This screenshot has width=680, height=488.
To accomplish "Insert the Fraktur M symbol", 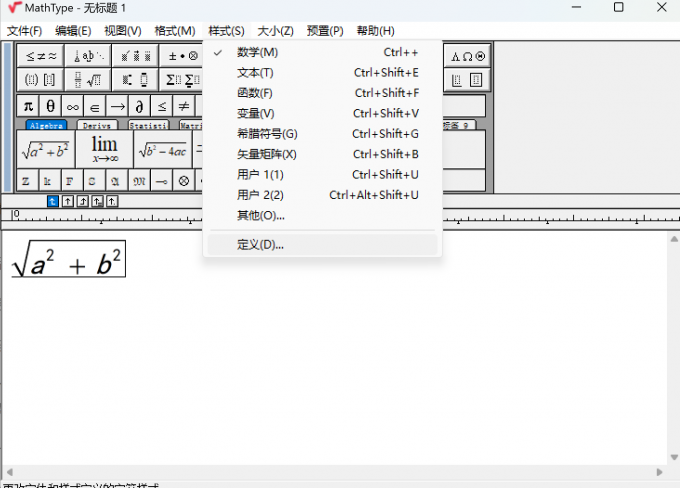I will click(139, 181).
